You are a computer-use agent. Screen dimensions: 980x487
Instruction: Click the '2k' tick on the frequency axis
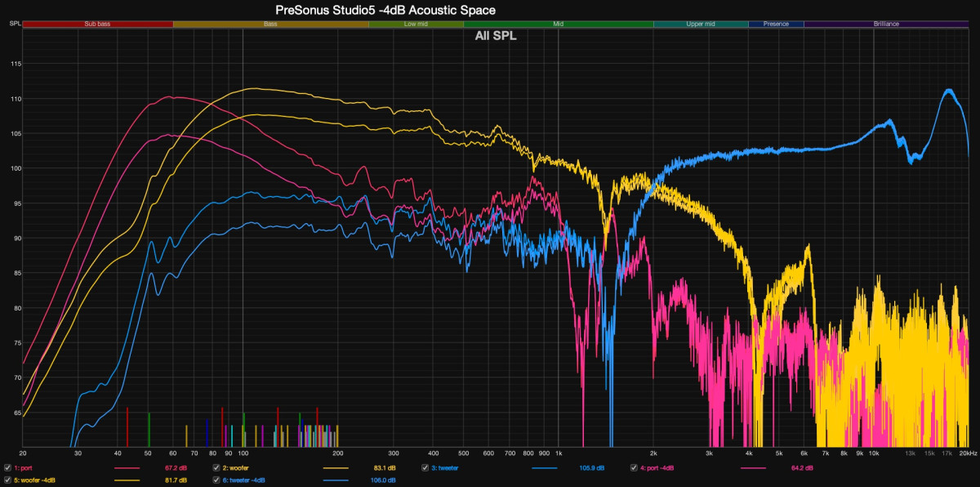[x=653, y=453]
